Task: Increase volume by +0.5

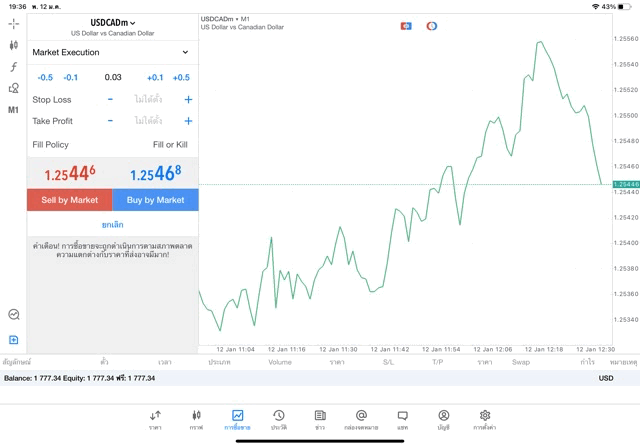Action: point(181,77)
